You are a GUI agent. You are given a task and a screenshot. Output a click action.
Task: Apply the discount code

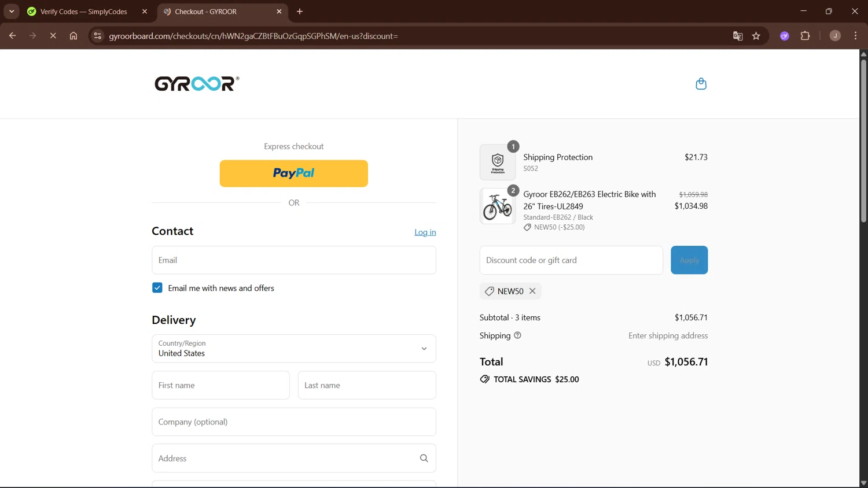coord(689,260)
